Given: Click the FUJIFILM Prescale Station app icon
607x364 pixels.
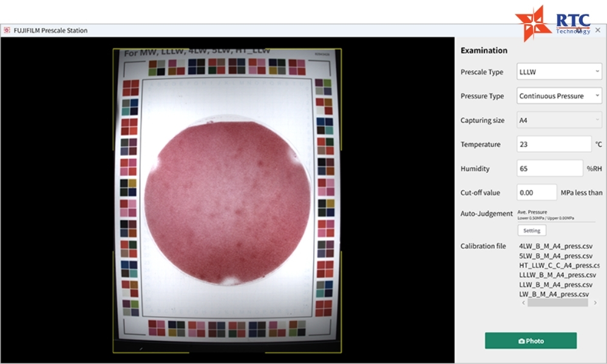Looking at the screenshot, I should coord(7,30).
